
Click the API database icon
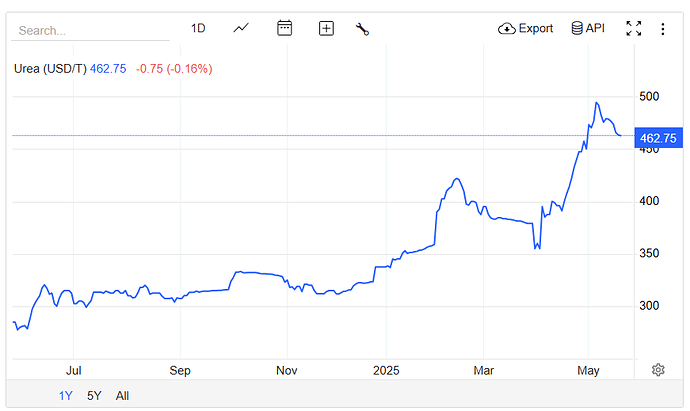click(587, 28)
